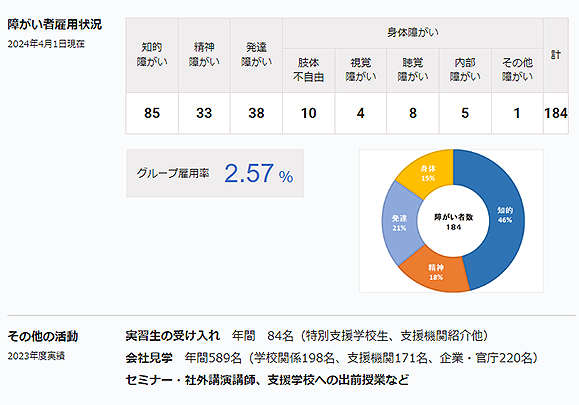The width and height of the screenshot is (579, 405).
Task: Select the 内部障がい column header
Action: (465, 70)
